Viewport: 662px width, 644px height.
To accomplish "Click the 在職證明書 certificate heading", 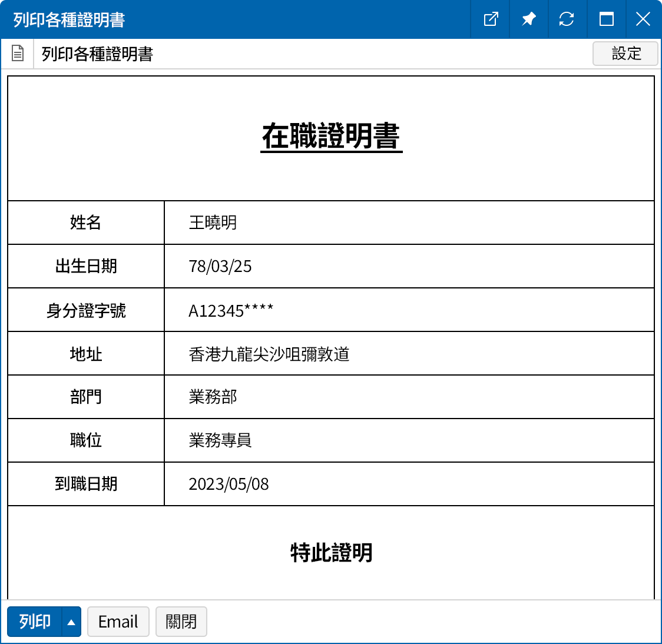I will tap(331, 137).
